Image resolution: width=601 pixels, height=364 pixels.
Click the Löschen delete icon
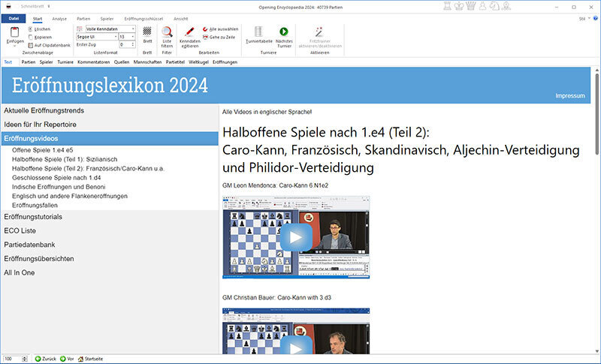pyautogui.click(x=30, y=29)
